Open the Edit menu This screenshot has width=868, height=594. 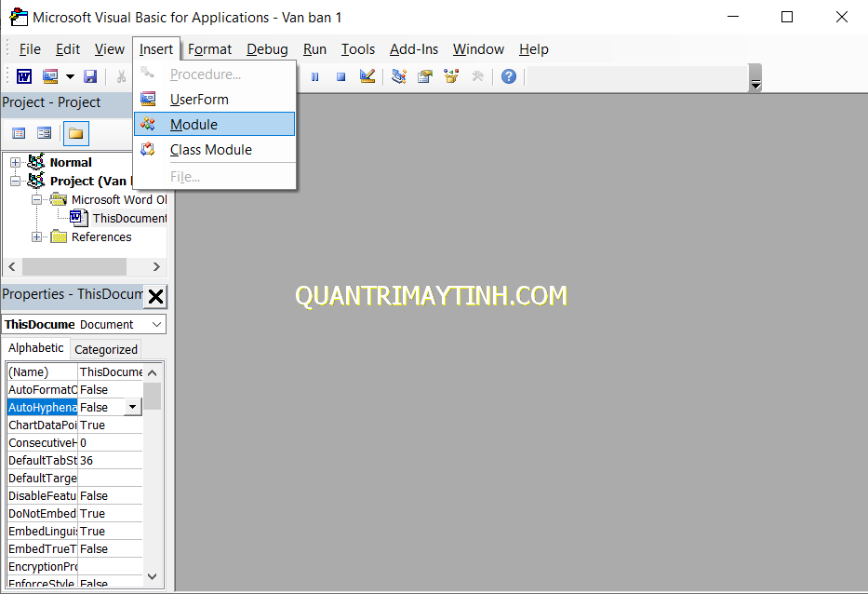tap(68, 49)
